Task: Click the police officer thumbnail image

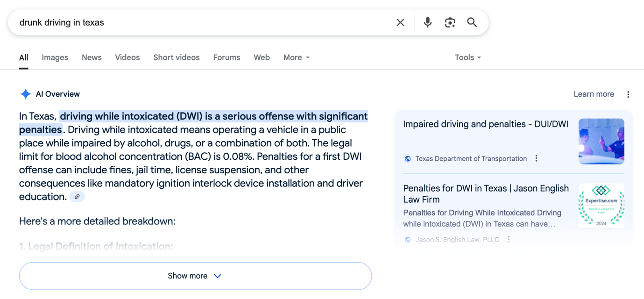Action: [602, 141]
